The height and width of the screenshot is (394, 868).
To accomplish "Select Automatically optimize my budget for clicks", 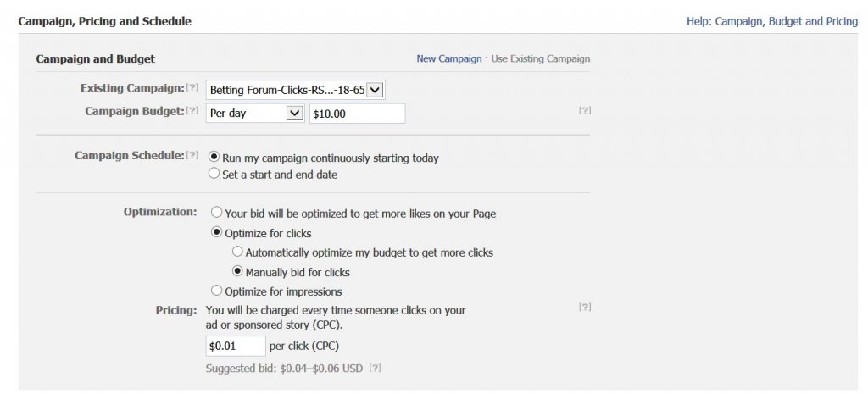I will coord(237,252).
